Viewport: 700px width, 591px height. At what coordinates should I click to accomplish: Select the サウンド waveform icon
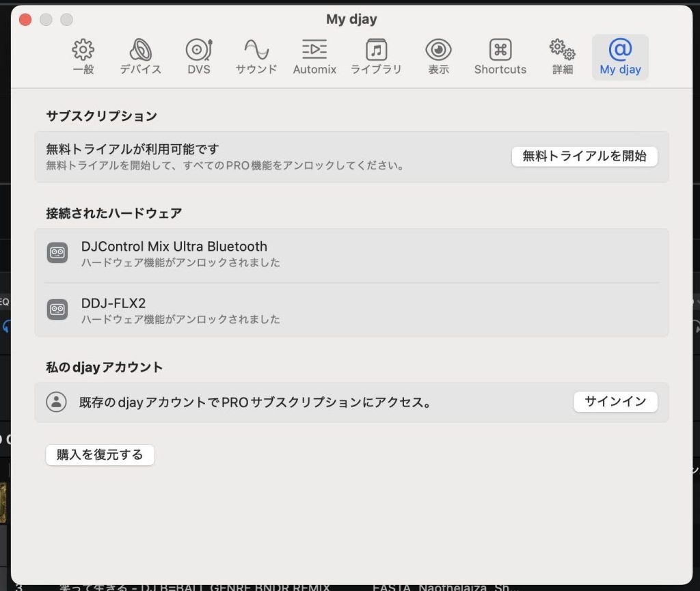click(256, 50)
